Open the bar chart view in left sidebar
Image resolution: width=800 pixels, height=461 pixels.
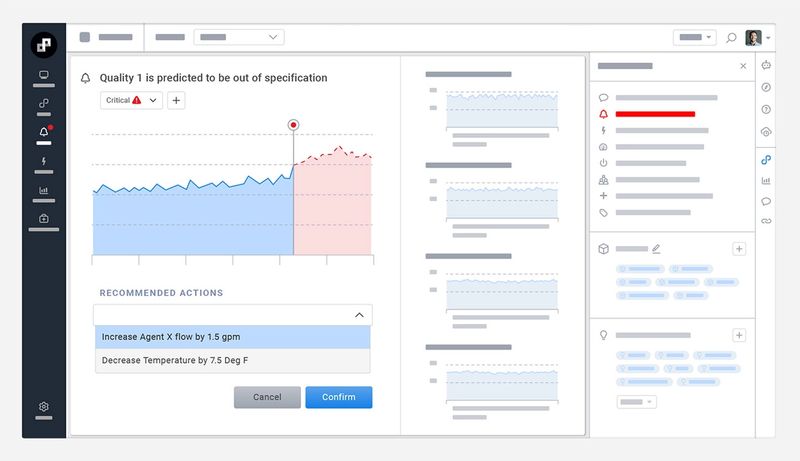tap(43, 190)
